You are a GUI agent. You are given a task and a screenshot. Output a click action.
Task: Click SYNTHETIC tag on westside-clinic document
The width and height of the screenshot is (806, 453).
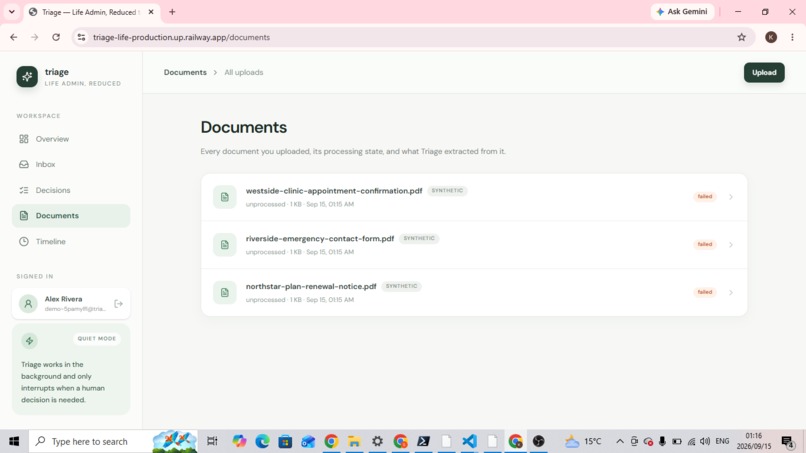447,191
